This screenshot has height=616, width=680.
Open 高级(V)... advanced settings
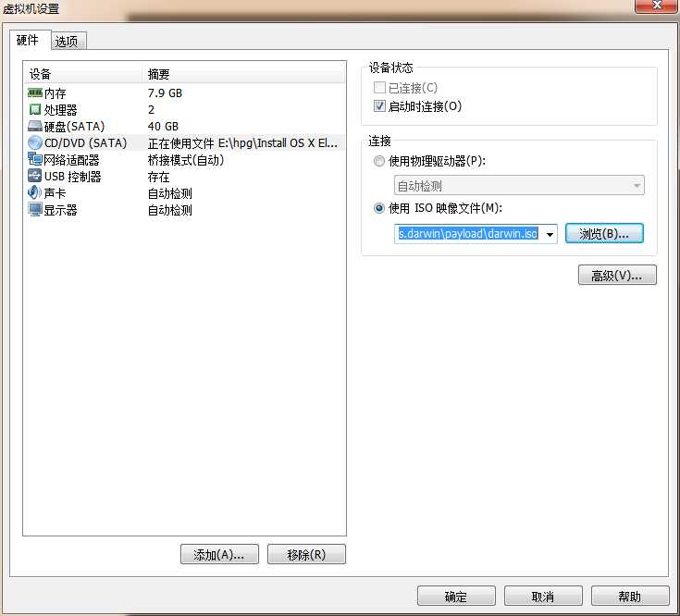tap(617, 275)
